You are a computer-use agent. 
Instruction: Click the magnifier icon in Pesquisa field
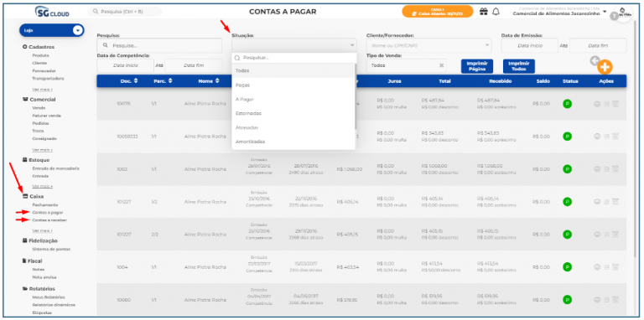[105, 45]
